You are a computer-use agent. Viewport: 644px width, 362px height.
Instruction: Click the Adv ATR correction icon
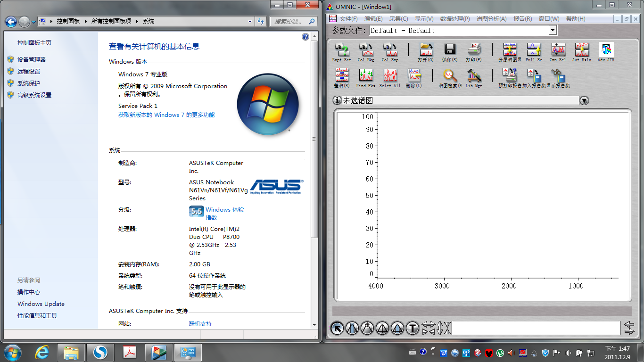(x=606, y=52)
